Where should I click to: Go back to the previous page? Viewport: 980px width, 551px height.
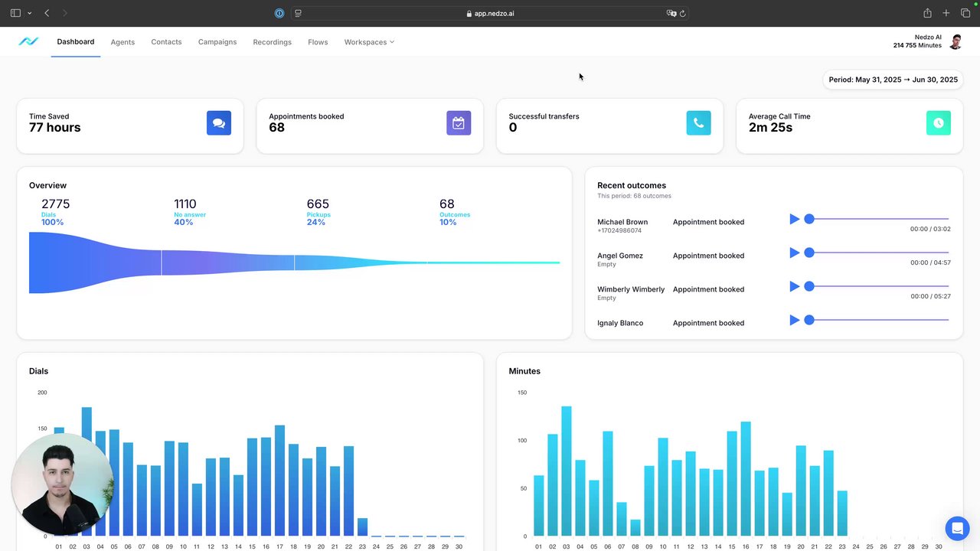47,13
